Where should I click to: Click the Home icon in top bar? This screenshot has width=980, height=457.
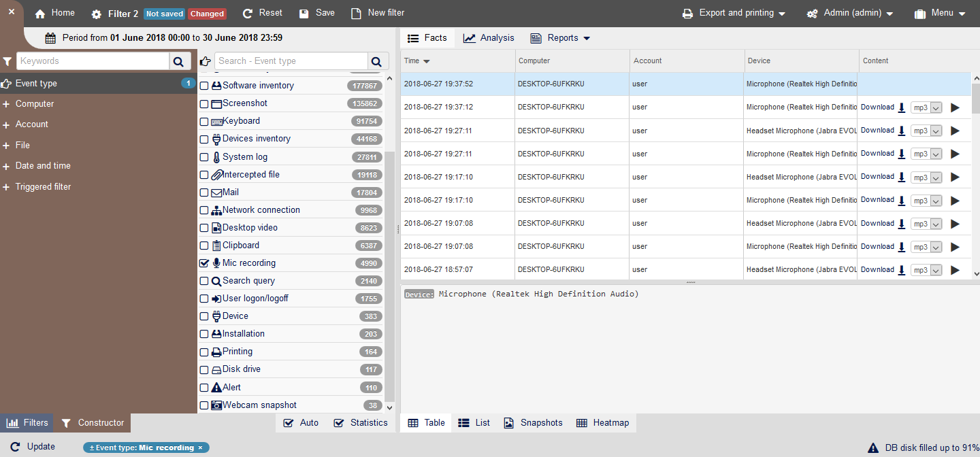40,14
